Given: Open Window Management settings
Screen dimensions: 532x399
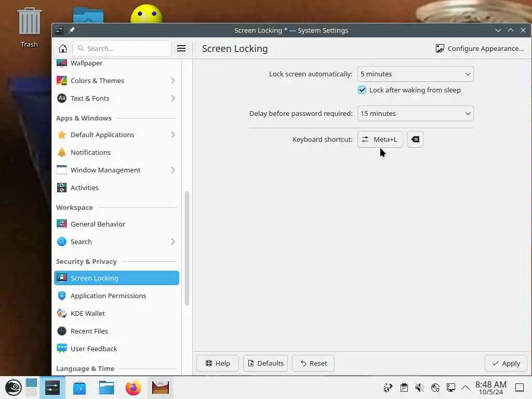Looking at the screenshot, I should 116,170.
